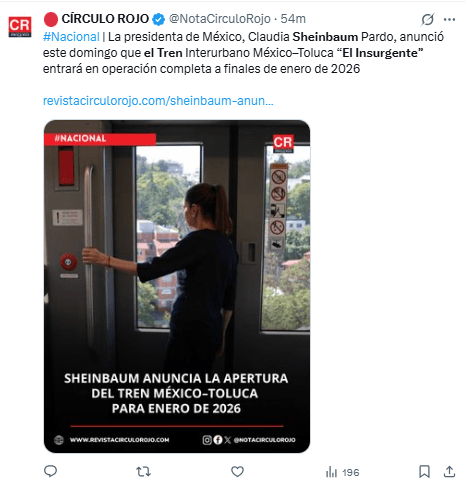Open the three-dot more options menu
466x487 pixels.
click(449, 19)
